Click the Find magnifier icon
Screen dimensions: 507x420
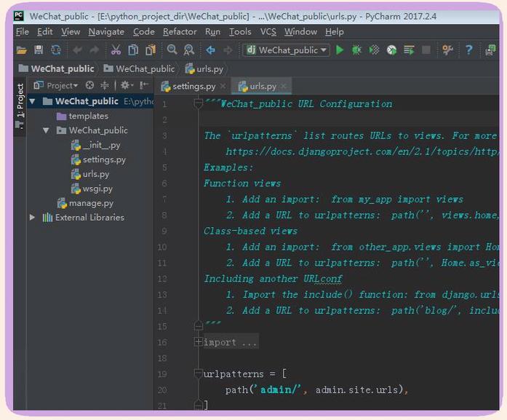(x=172, y=49)
